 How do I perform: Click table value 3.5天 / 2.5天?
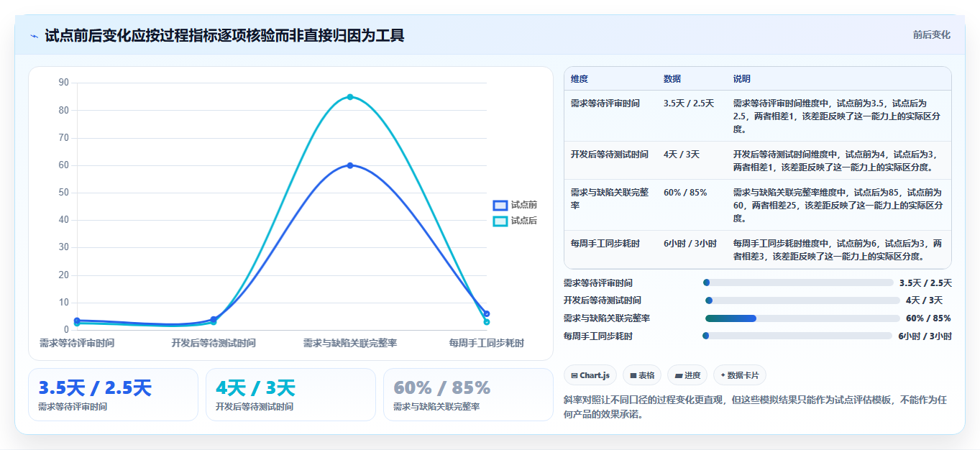click(689, 104)
